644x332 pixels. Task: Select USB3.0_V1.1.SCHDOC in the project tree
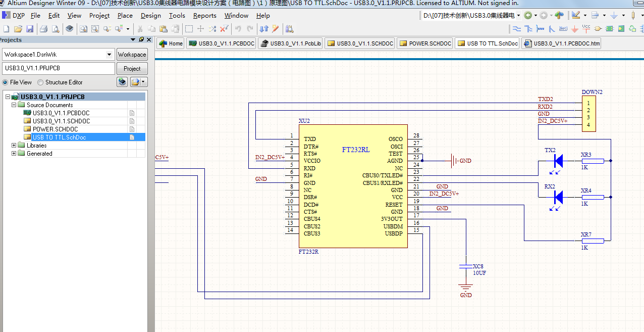[x=61, y=121]
